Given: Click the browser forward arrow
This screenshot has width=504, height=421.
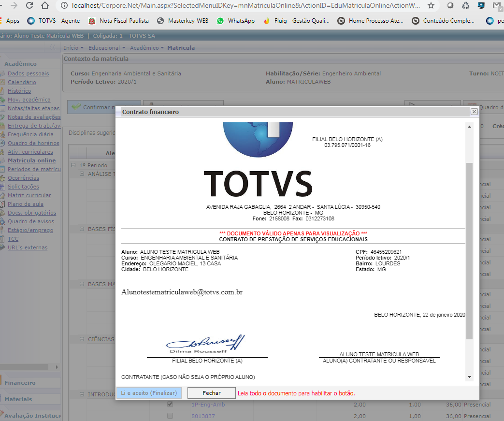Looking at the screenshot, I should (14, 5).
